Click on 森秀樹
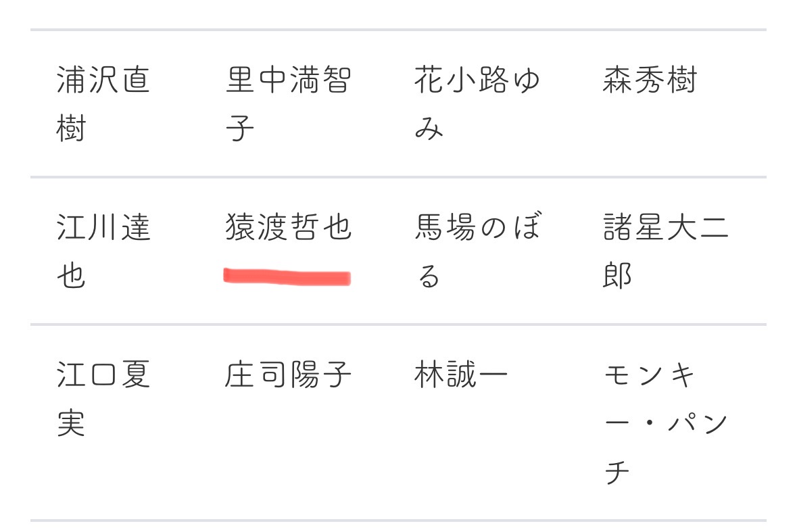 [649, 80]
